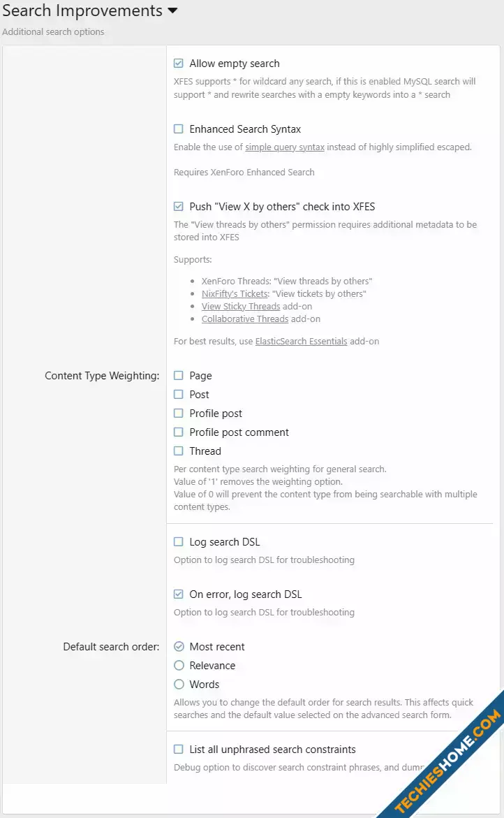Open View Sticky Threads add-on link
504x818 pixels.
(241, 306)
